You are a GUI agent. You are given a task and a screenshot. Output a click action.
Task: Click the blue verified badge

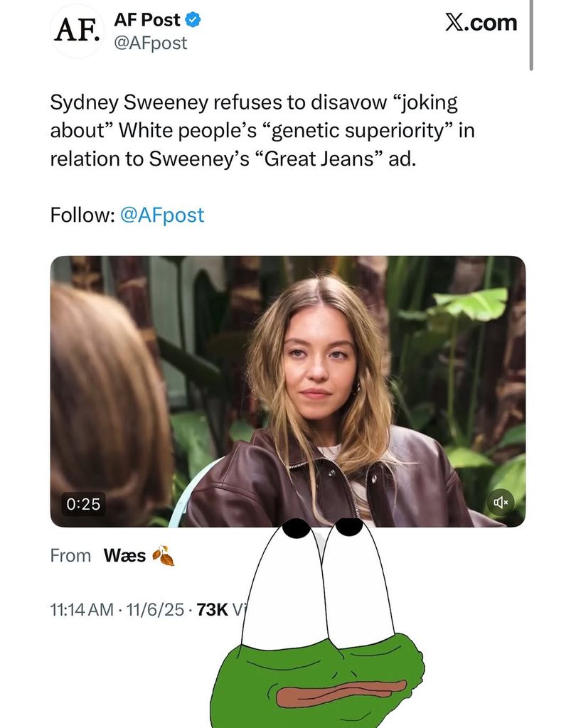[193, 21]
